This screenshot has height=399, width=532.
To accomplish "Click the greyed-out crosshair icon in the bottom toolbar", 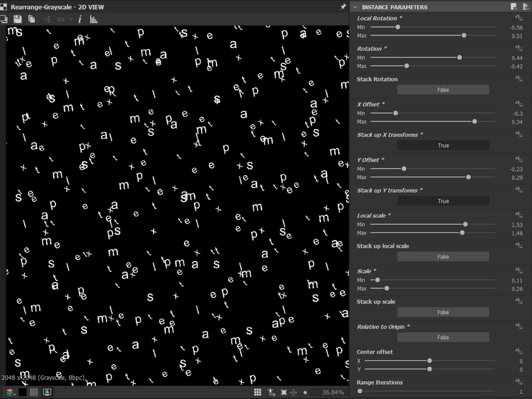I will click(x=294, y=393).
